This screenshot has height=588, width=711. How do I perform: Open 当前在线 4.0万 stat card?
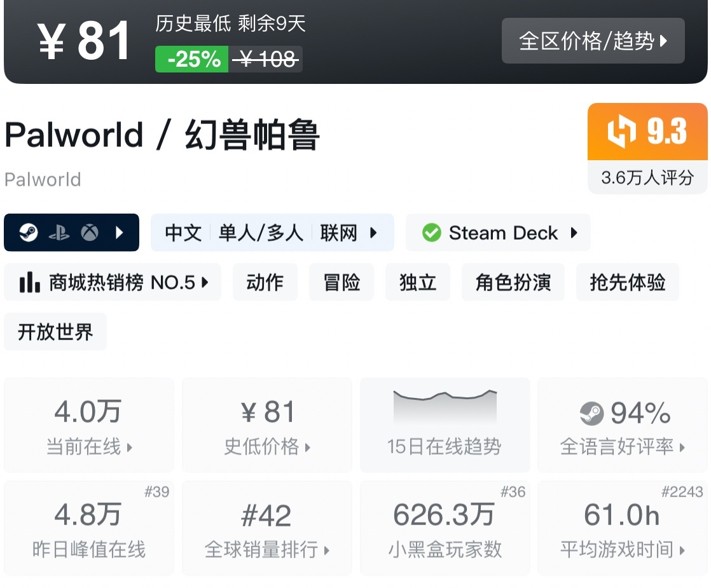pos(89,425)
